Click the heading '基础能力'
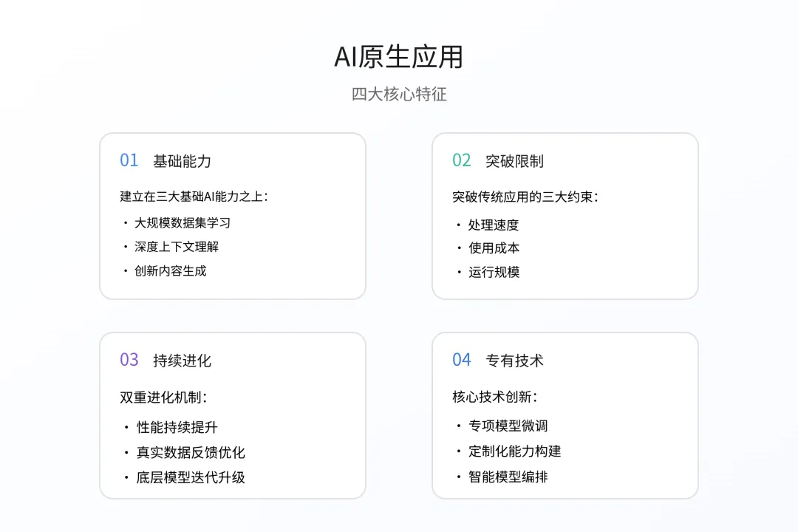Image resolution: width=798 pixels, height=532 pixels. (183, 161)
